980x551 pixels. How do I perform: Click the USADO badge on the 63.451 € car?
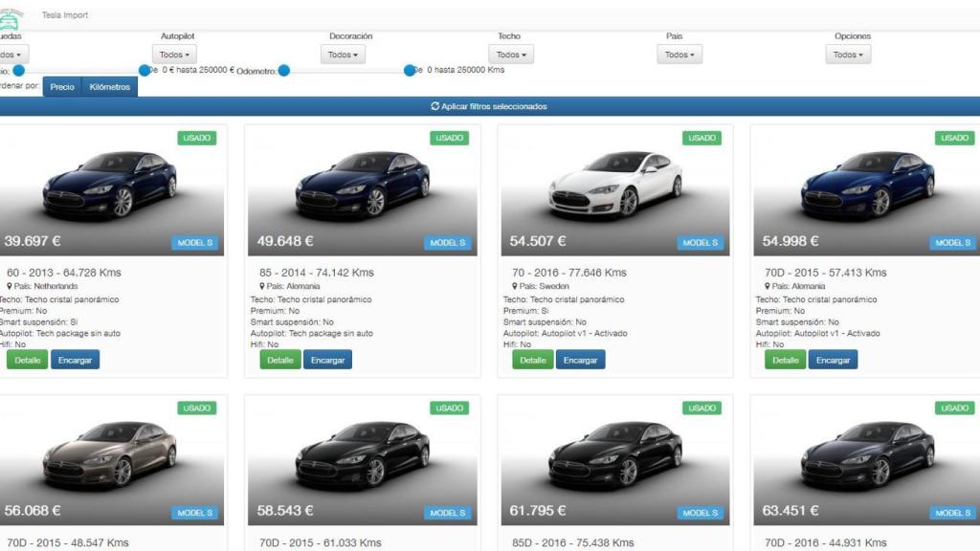[x=952, y=408]
